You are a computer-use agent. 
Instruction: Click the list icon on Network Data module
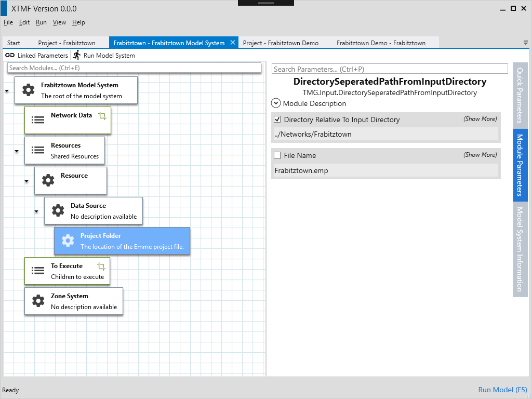[38, 120]
